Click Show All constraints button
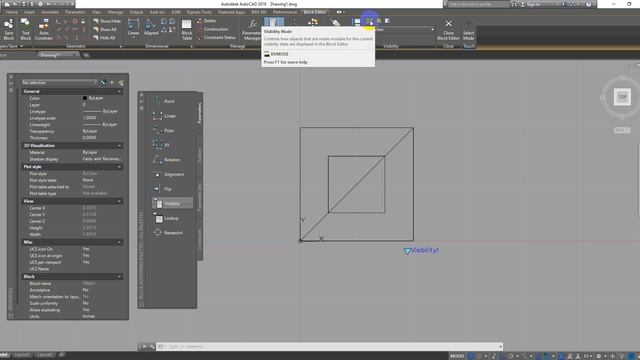This screenshot has width=640, height=360. [104, 29]
